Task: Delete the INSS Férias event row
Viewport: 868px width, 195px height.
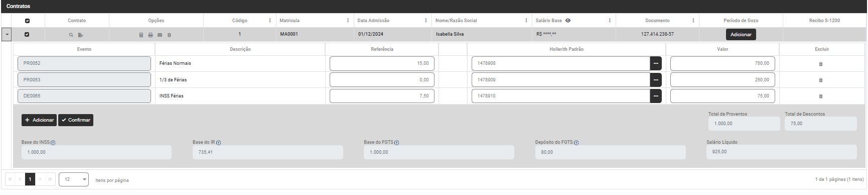Action: 821,96
